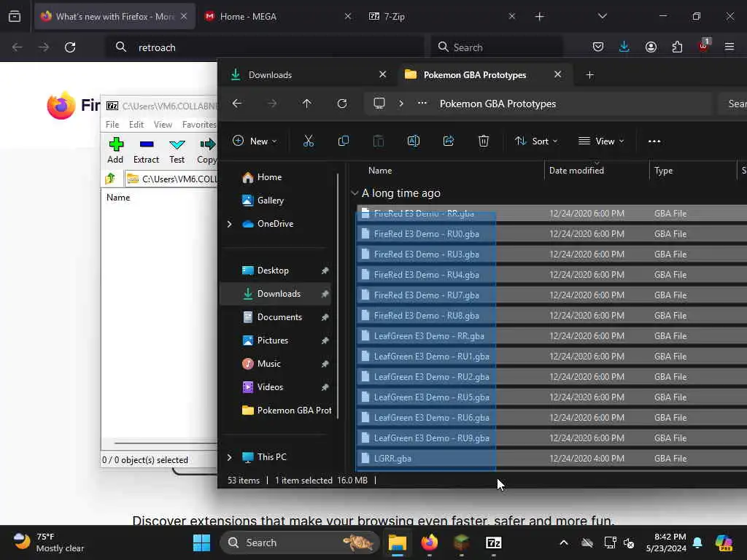
Task: Select LeafGreen E3 Demo - RU5.gba
Action: click(x=552, y=397)
